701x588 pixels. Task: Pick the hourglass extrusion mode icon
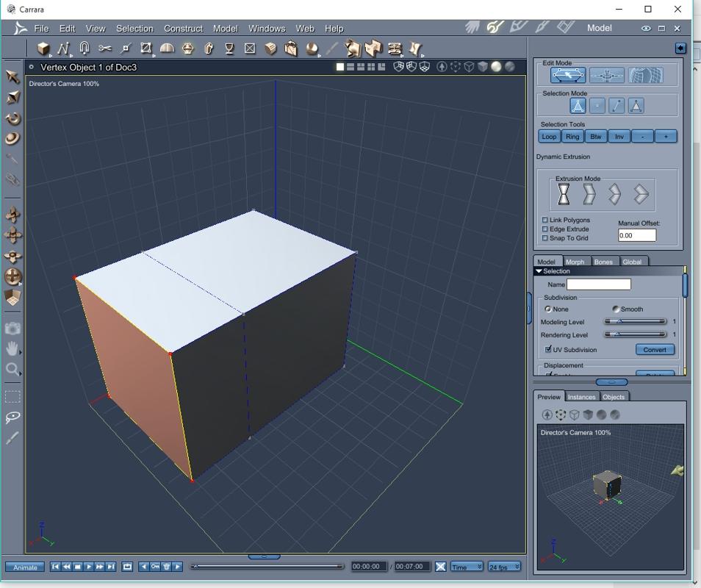[x=564, y=194]
